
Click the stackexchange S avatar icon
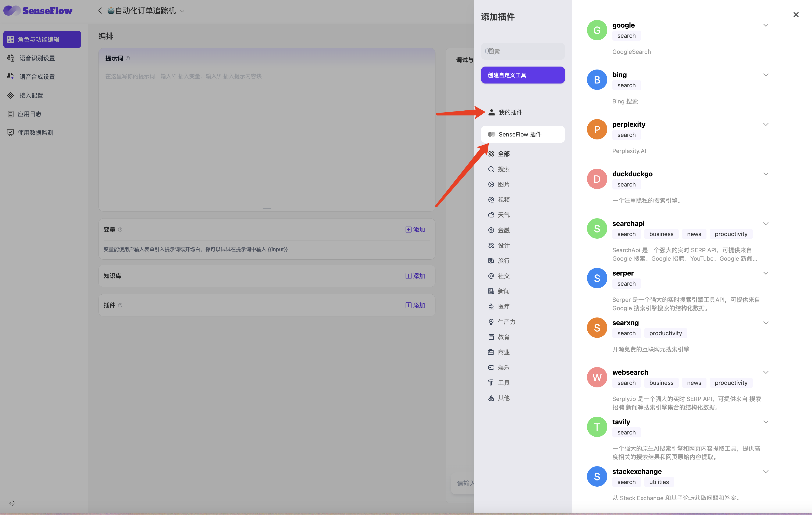click(597, 476)
